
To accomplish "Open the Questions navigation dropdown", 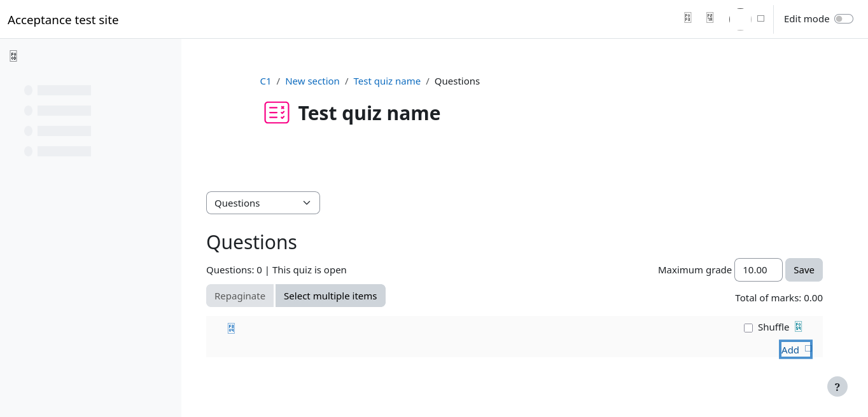I will point(263,203).
